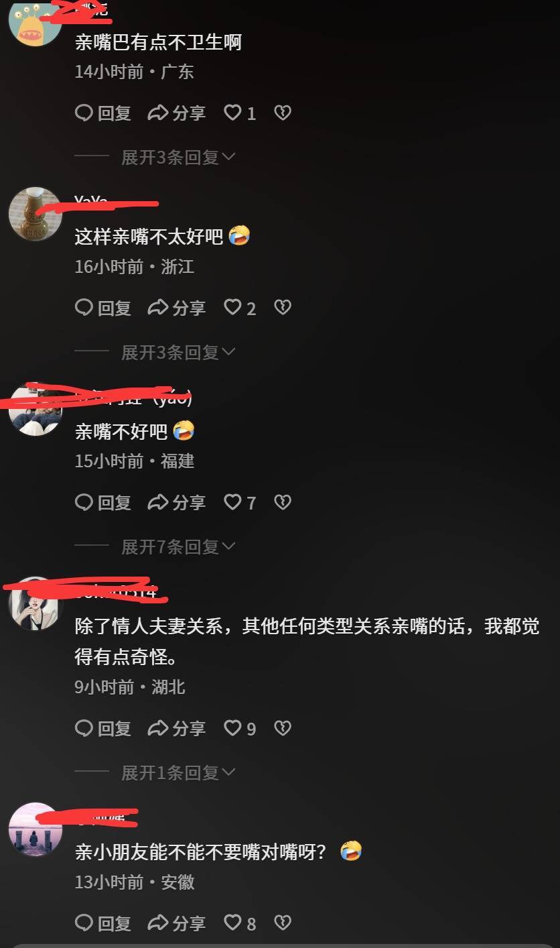Screen dimensions: 560x948
Task: Toggle like on the Anhui comment with 8
Action: tap(240, 924)
